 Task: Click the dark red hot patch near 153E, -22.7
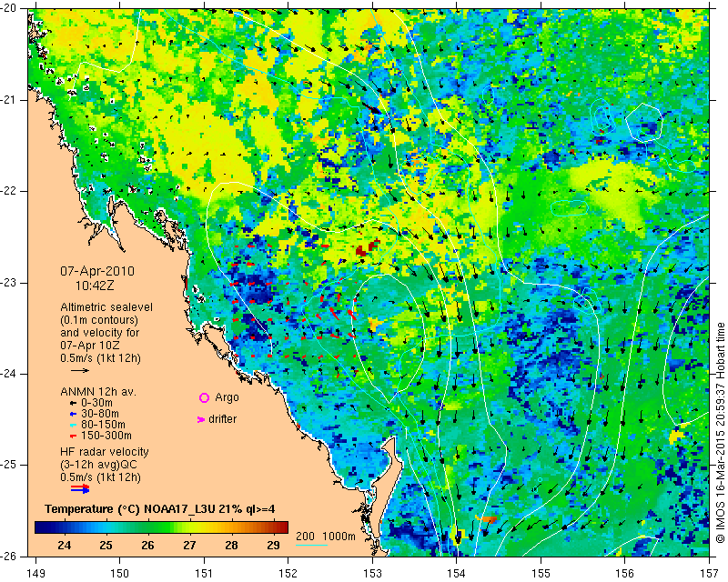click(x=367, y=248)
